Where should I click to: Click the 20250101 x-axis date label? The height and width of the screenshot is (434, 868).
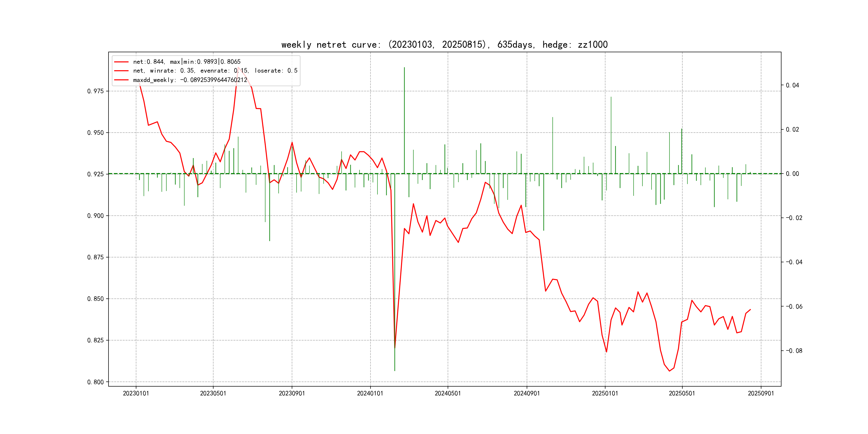click(x=605, y=394)
